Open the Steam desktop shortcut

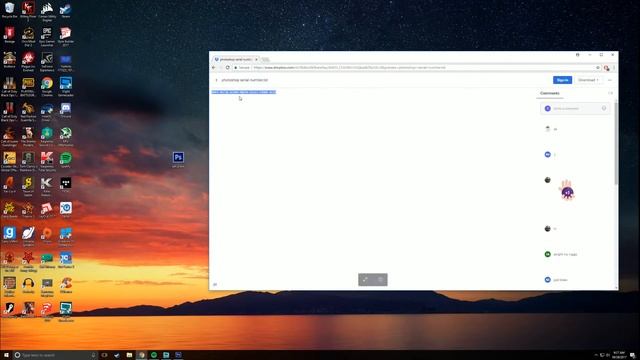click(x=66, y=10)
